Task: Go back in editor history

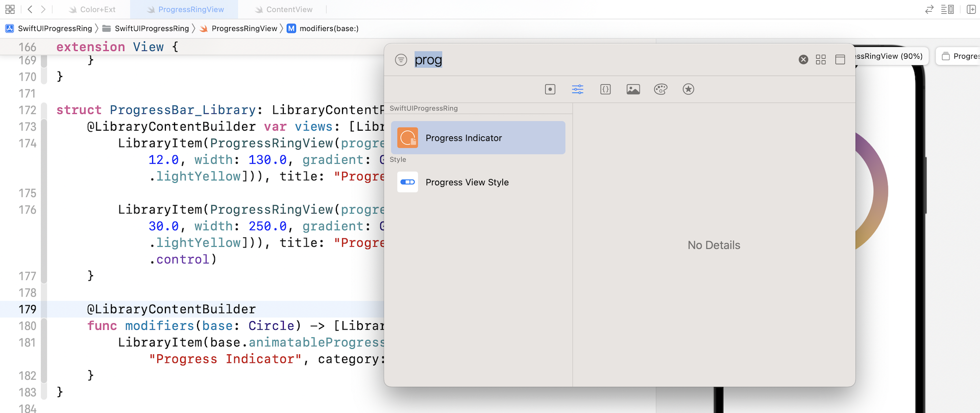Action: pos(30,9)
